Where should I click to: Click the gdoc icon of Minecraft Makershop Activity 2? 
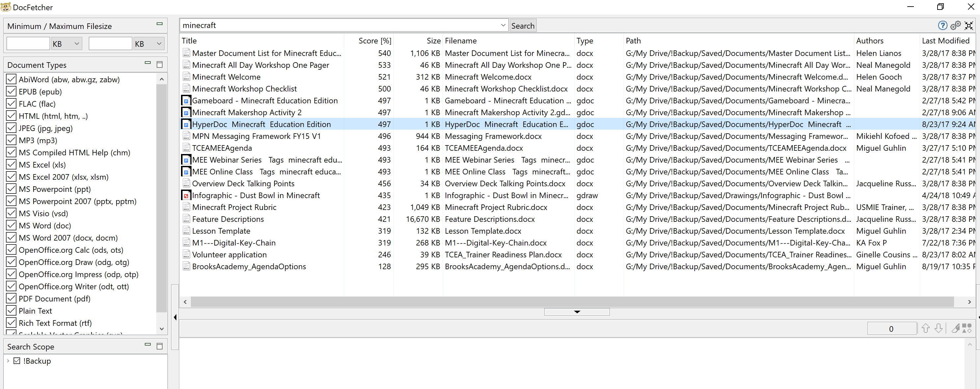coord(186,113)
